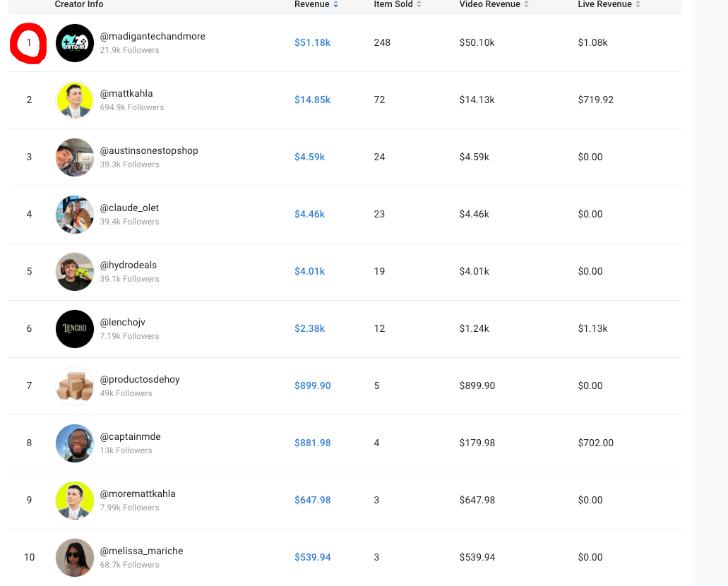Select the Creator Info column header
Screen dimensions: 728x586
click(79, 4)
